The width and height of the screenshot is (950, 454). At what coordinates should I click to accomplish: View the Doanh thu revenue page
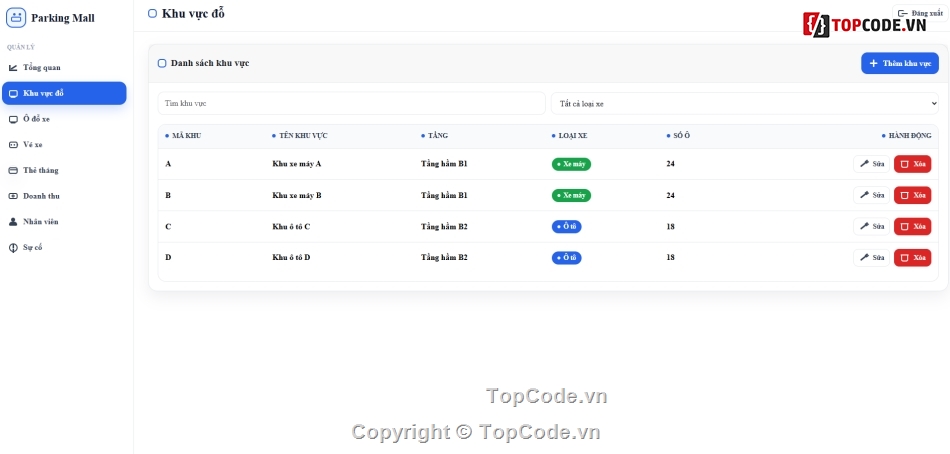pos(64,196)
